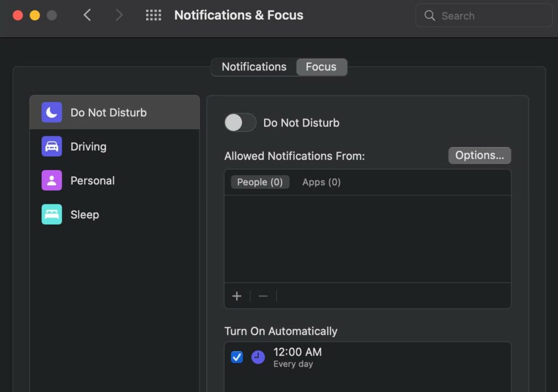Select the Focus tab
This screenshot has height=392, width=558.
[321, 67]
